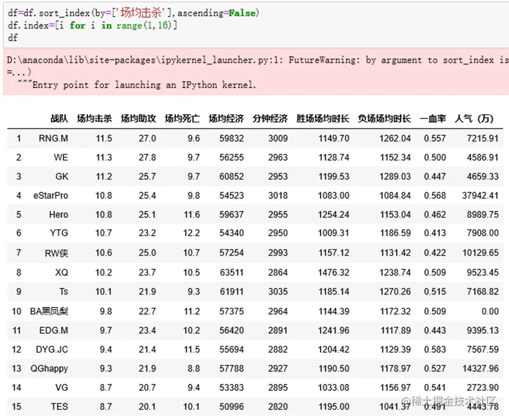Click YTG win duration 1009.31
The image size is (509, 420).
334,233
